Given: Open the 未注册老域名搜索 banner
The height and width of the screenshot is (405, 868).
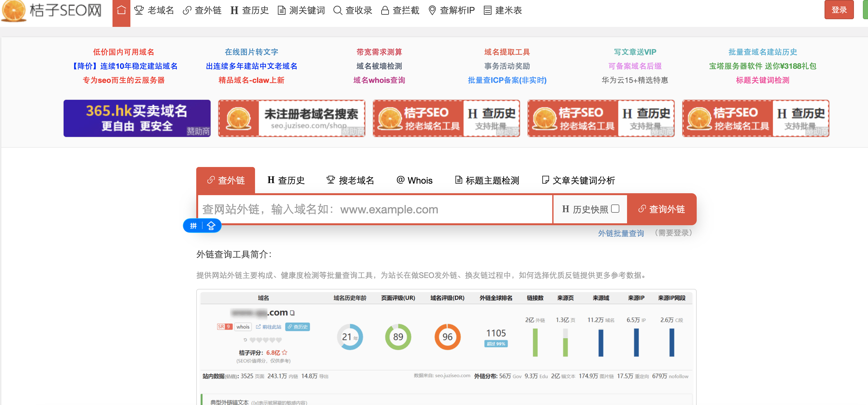Looking at the screenshot, I should [x=291, y=118].
